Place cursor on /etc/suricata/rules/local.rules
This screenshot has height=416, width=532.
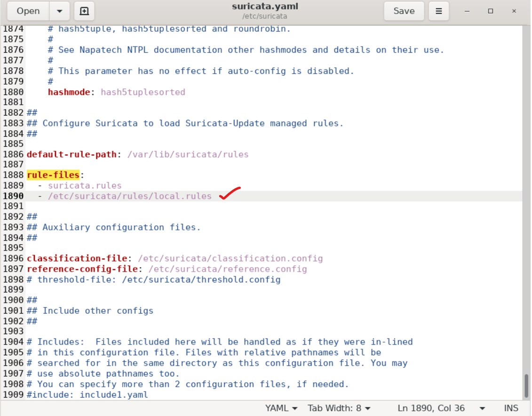pyautogui.click(x=130, y=196)
